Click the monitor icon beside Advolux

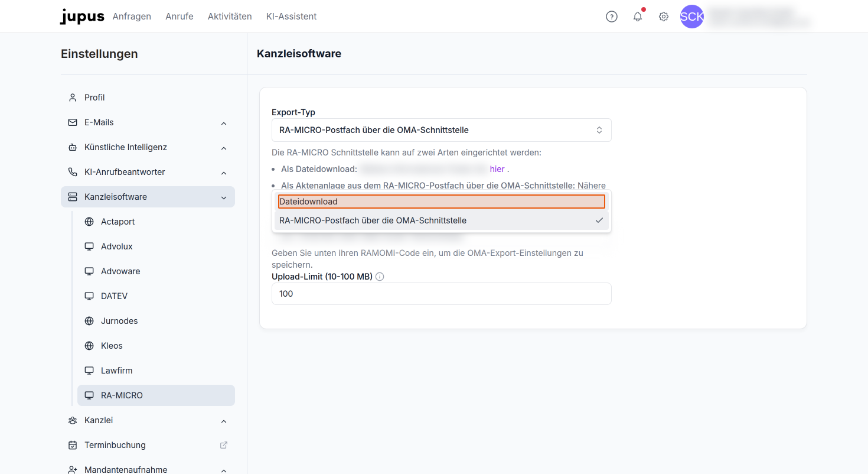[x=89, y=246]
